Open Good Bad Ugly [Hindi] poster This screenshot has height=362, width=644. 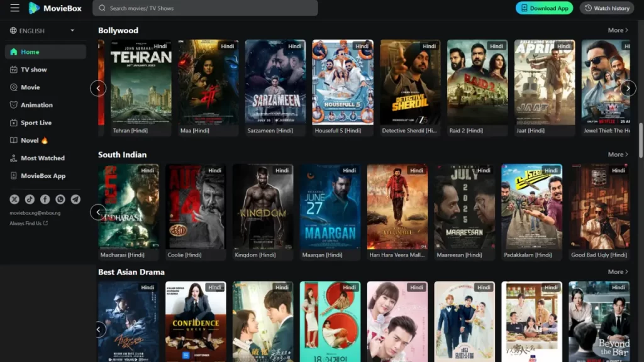pos(599,206)
